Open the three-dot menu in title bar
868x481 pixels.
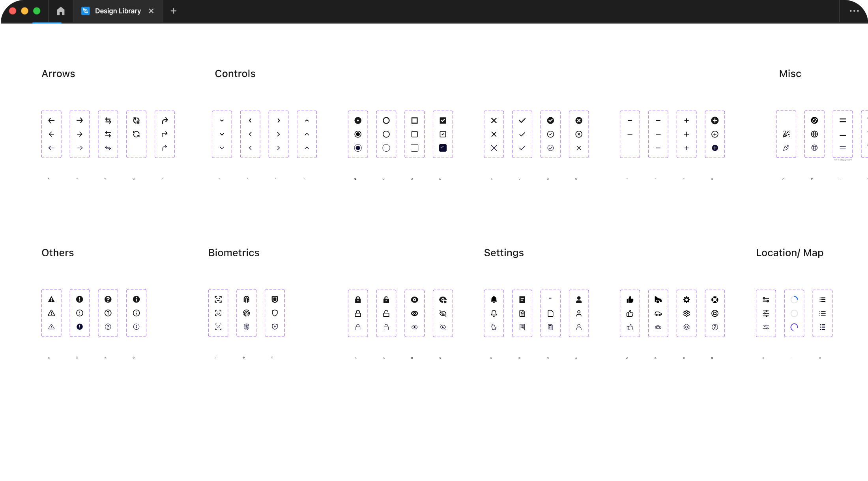(854, 11)
